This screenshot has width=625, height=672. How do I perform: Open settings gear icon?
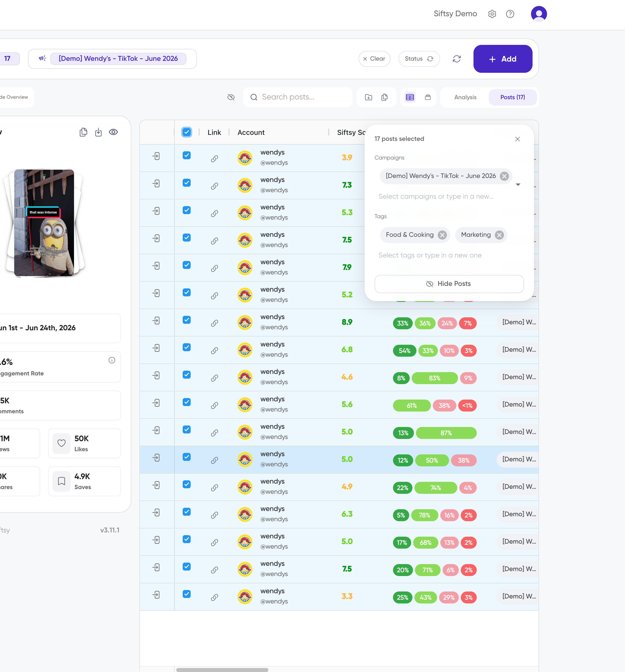pyautogui.click(x=492, y=14)
